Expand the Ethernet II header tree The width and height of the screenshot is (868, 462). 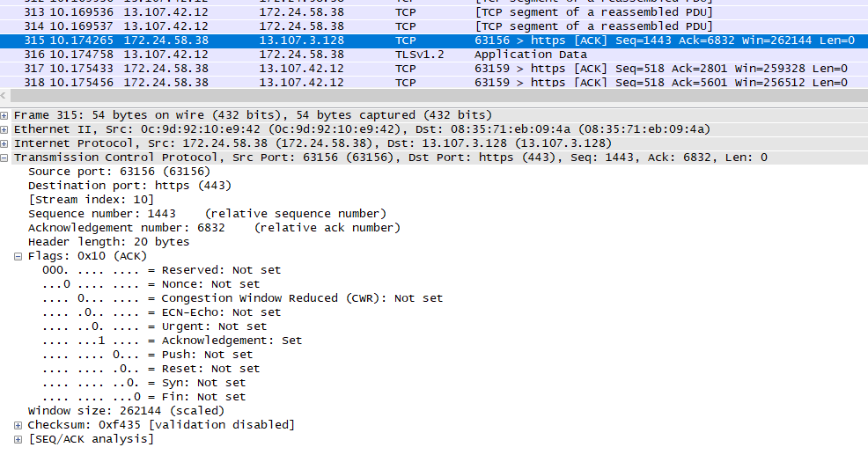(x=5, y=129)
